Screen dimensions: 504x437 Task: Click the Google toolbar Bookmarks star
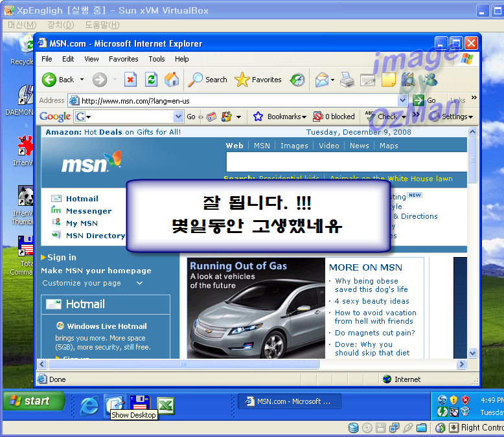pos(258,117)
